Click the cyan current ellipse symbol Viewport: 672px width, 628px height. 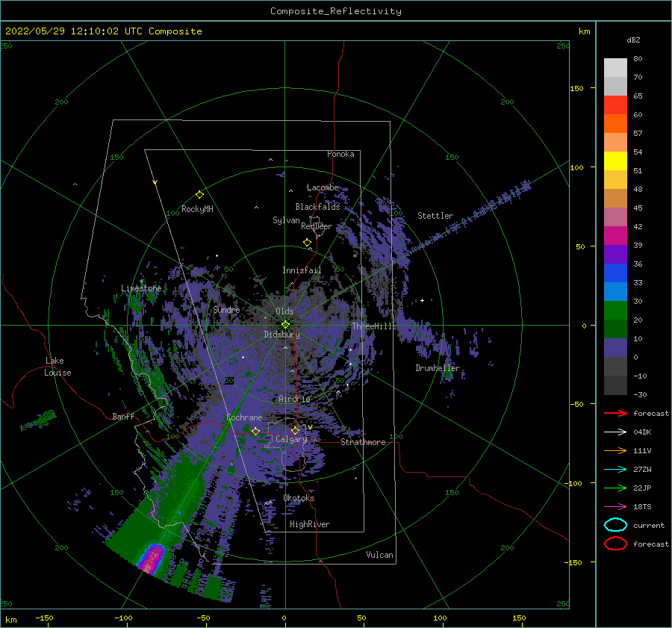615,525
